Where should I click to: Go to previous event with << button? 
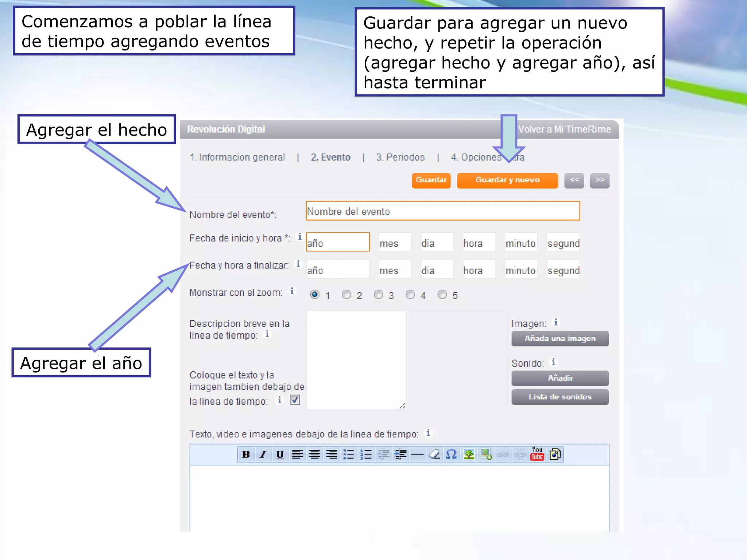(574, 180)
